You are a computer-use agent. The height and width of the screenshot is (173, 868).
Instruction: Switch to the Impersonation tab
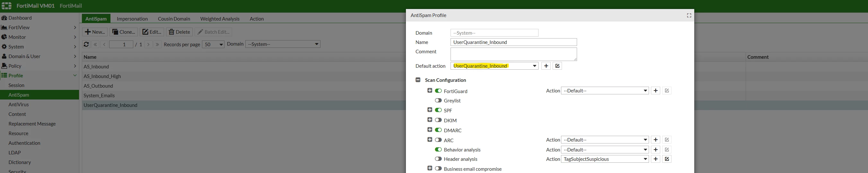point(132,19)
